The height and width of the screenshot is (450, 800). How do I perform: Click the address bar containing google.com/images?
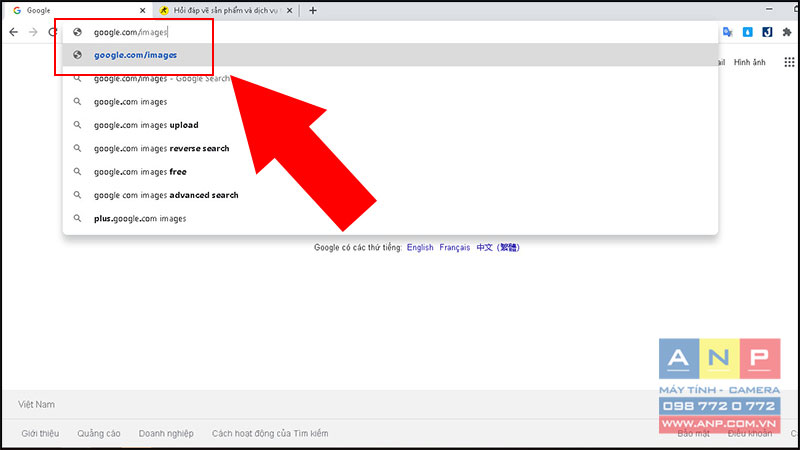(390, 32)
